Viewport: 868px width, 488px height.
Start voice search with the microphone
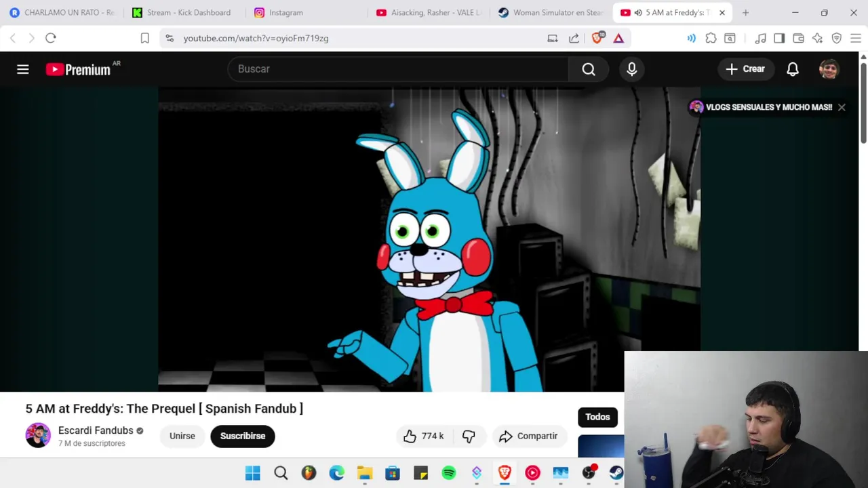[631, 69]
